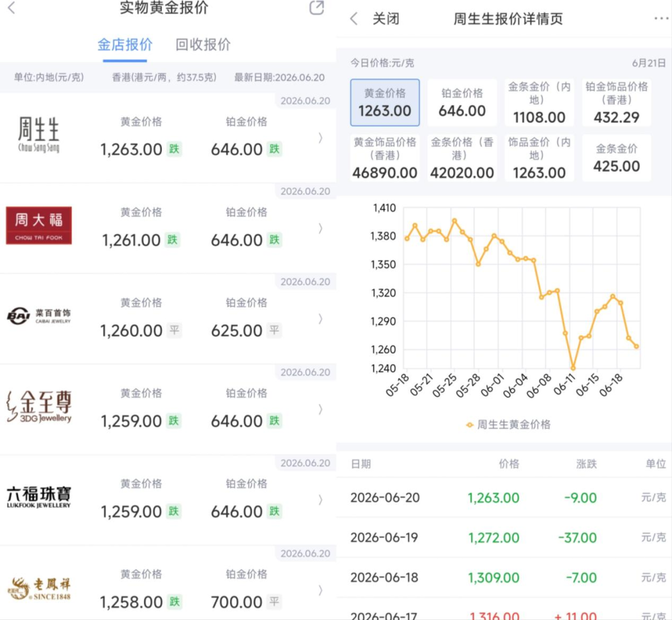Tap the 老凤祥 logo

tap(39, 588)
